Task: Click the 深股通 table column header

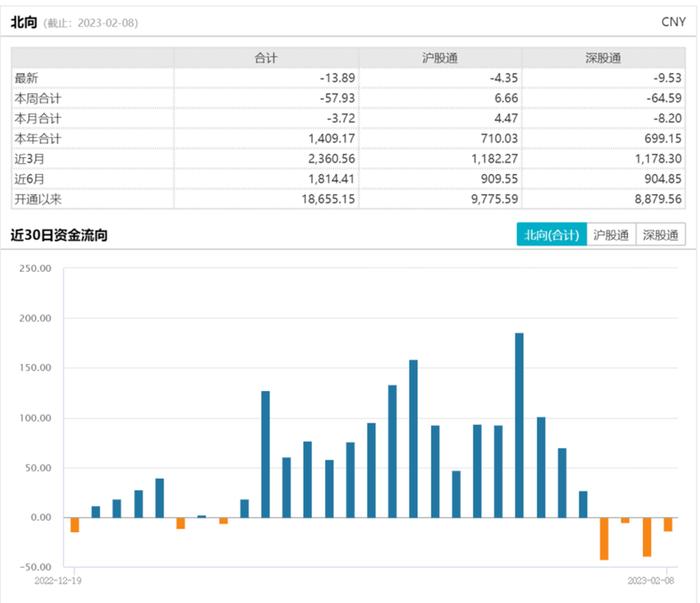Action: click(603, 58)
